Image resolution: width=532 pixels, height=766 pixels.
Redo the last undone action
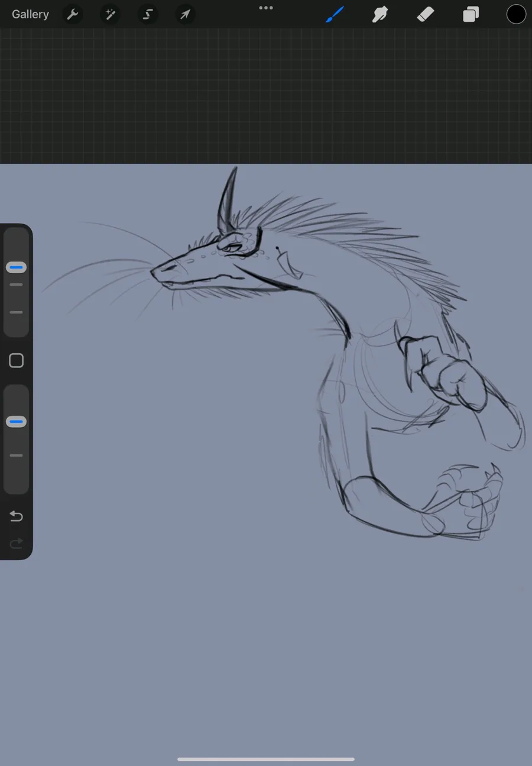(x=16, y=543)
